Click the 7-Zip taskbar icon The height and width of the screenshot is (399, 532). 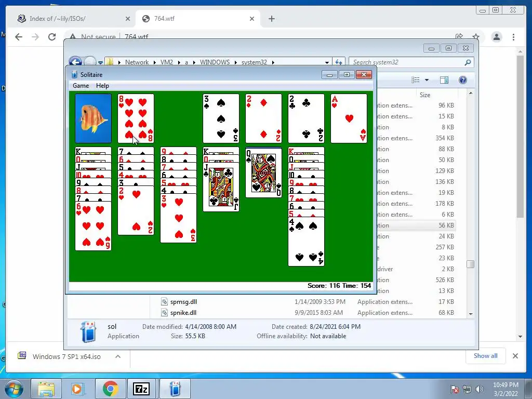pyautogui.click(x=142, y=389)
